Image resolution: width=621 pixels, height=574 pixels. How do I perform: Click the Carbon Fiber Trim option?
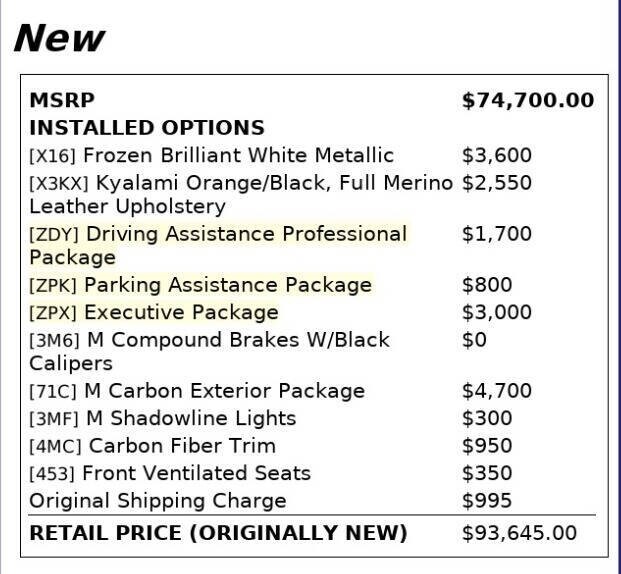coord(152,446)
